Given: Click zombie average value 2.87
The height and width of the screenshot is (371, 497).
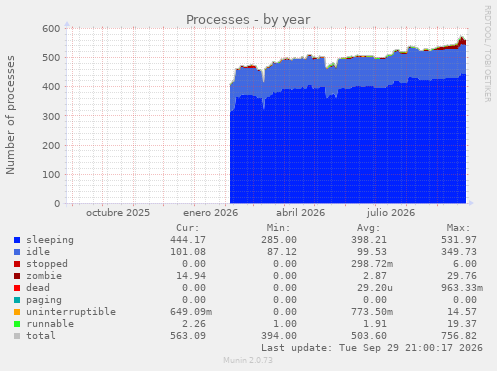Looking at the screenshot, I should point(375,276).
